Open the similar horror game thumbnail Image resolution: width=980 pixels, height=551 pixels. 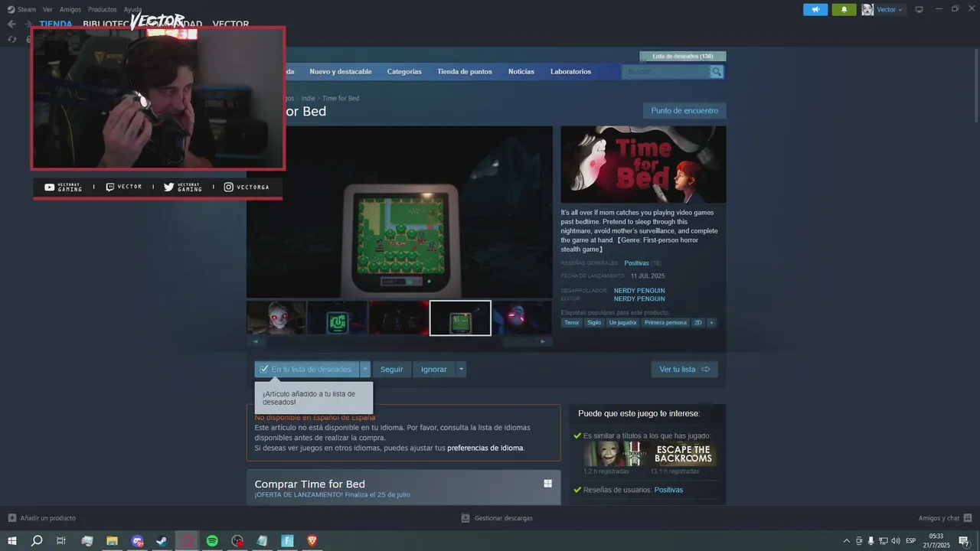pos(616,454)
